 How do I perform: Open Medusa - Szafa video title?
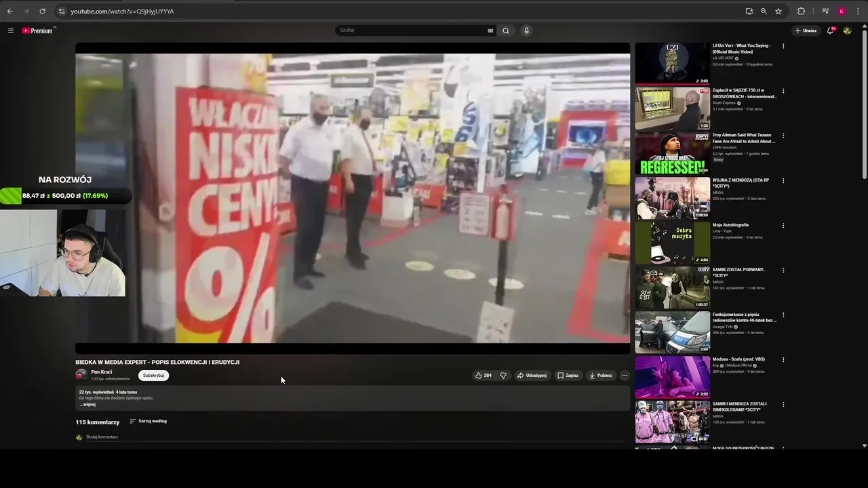click(x=738, y=359)
